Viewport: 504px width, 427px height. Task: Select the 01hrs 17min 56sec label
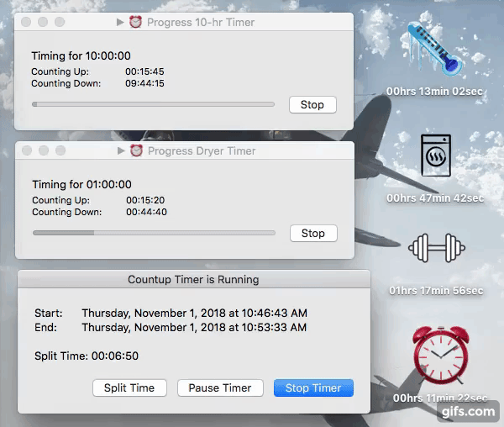coord(435,291)
